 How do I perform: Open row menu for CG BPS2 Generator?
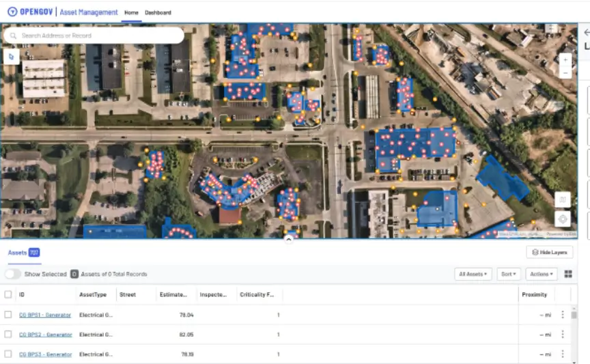tap(563, 334)
